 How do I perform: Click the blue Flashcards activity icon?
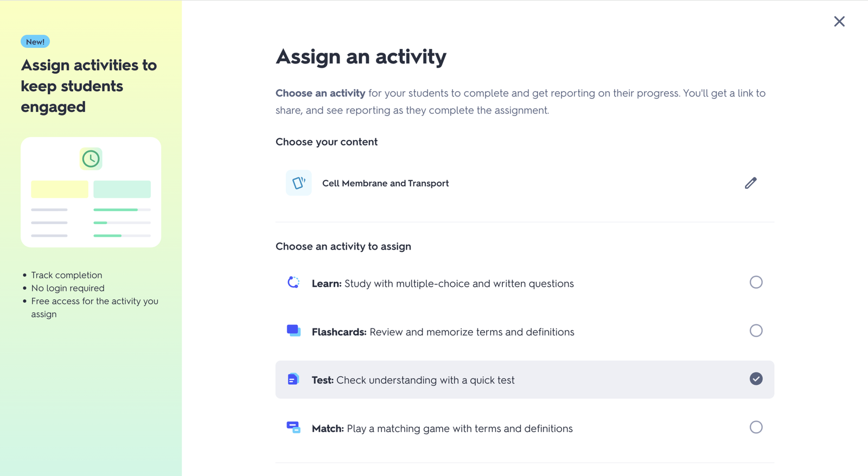[x=293, y=331]
